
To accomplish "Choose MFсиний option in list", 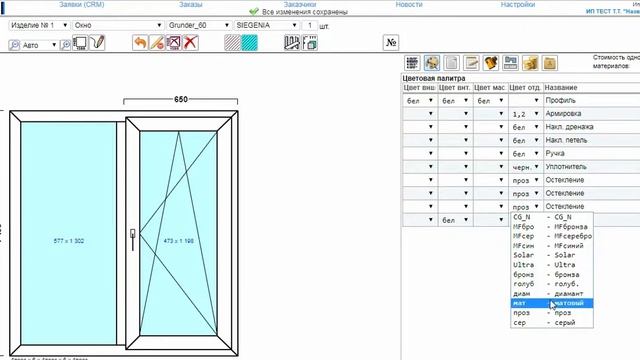I will (x=552, y=246).
